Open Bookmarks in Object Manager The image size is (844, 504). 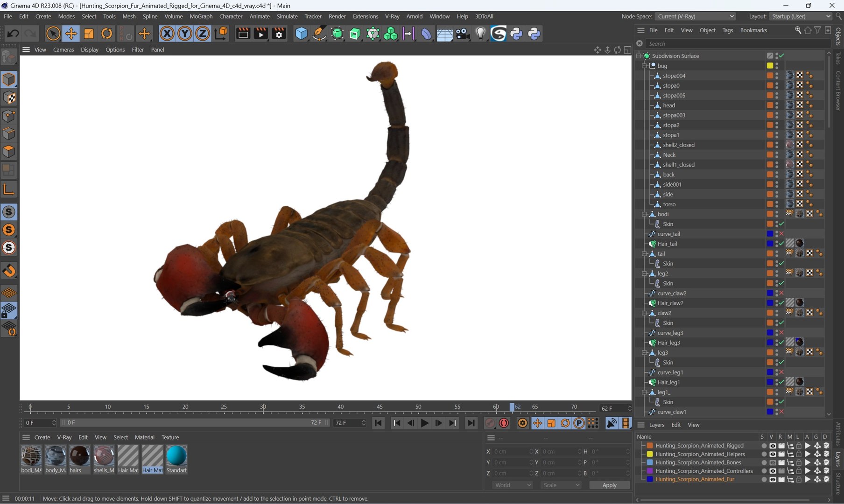(753, 30)
